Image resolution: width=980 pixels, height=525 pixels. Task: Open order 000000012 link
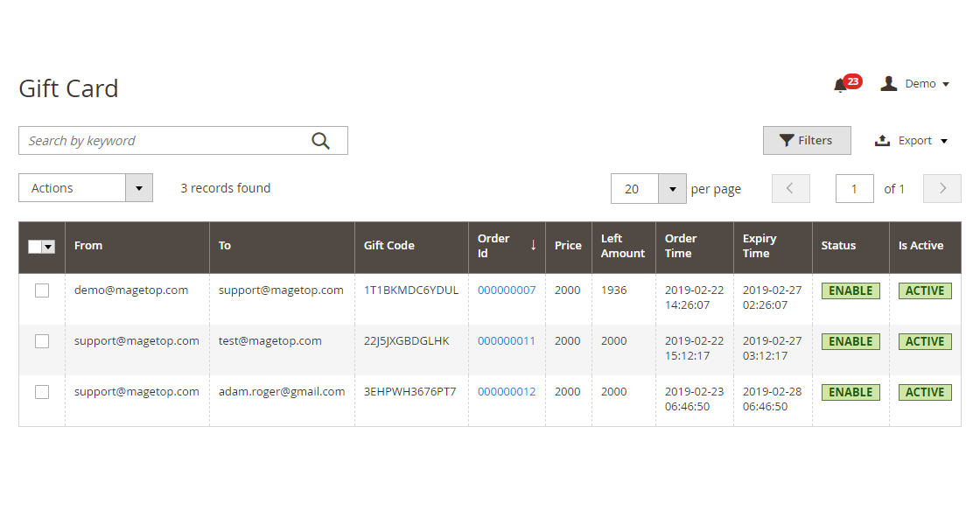coord(507,392)
